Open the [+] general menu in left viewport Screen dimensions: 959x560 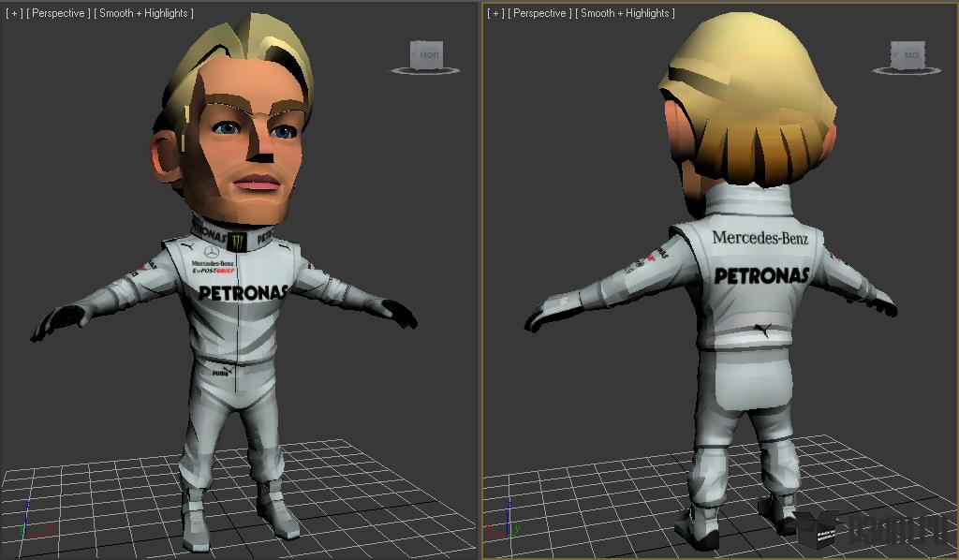(x=15, y=13)
